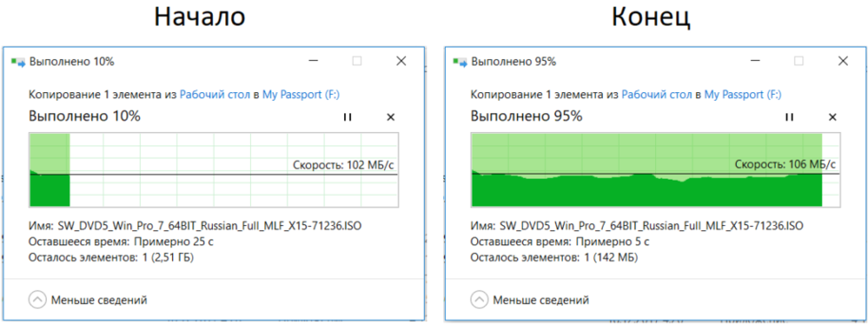Click the speed graph showing 106 МБ/с
Image resolution: width=868 pixels, height=325 pixels.
(655, 170)
